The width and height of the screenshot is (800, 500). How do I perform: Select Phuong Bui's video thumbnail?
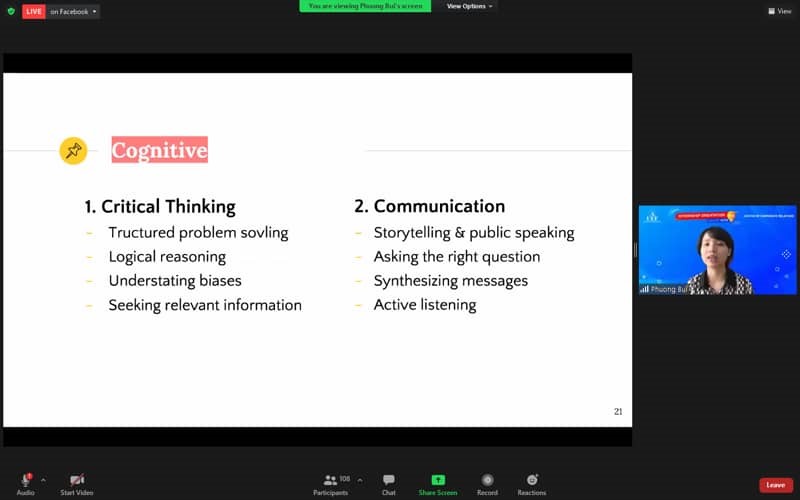pos(717,250)
